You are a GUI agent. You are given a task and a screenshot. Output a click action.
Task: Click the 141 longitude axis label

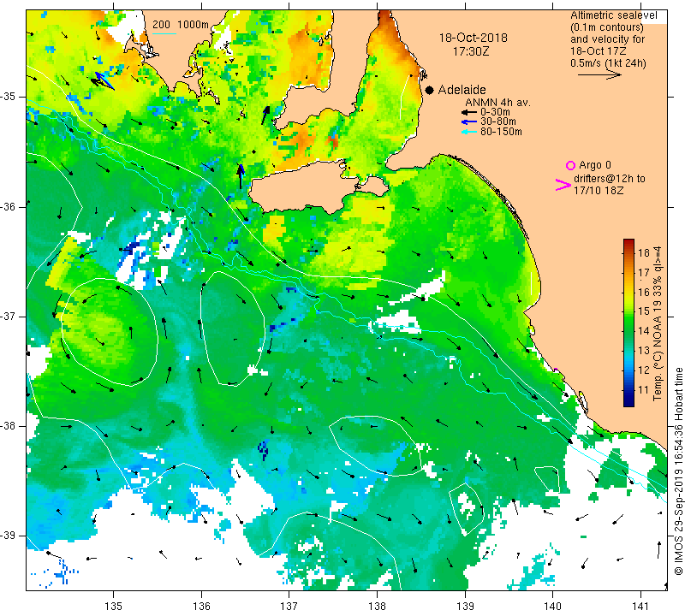[x=640, y=606]
